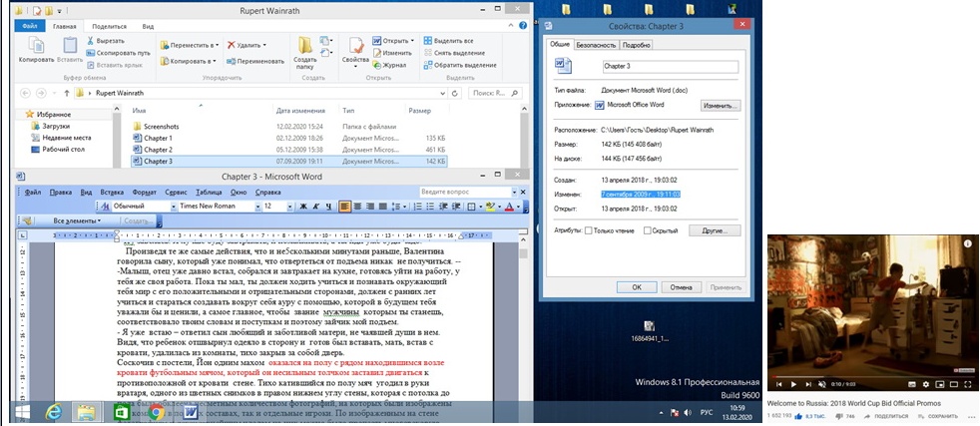
Task: Open Все элементы dropdown in Word
Action: click(78, 221)
